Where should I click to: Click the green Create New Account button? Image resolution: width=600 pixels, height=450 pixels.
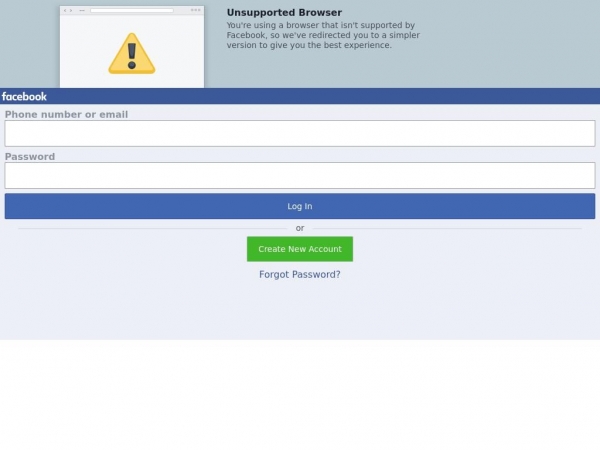tap(300, 249)
